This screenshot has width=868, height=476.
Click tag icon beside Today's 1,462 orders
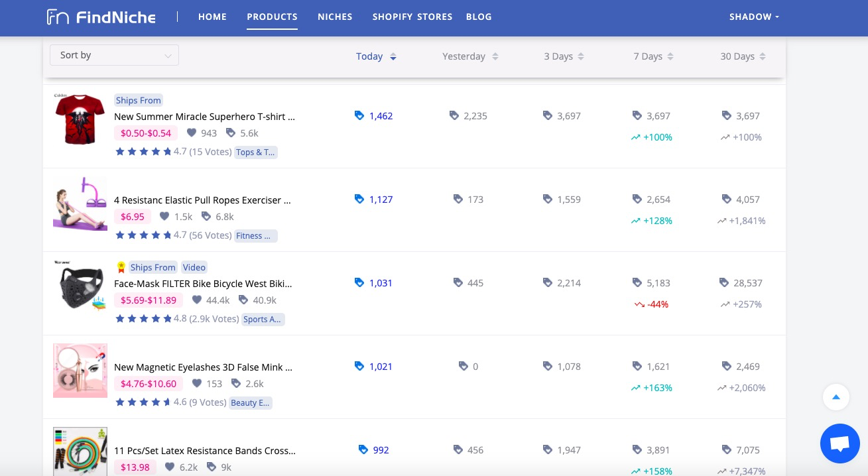[x=359, y=116]
